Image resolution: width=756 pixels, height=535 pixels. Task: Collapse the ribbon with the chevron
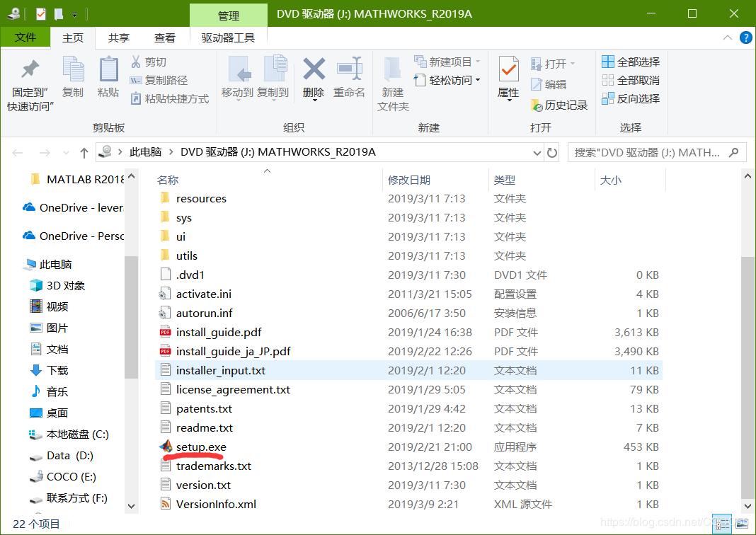728,38
